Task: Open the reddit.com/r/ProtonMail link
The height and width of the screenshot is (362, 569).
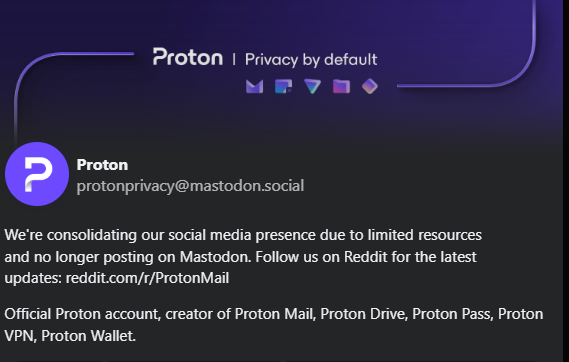Action: (x=147, y=278)
